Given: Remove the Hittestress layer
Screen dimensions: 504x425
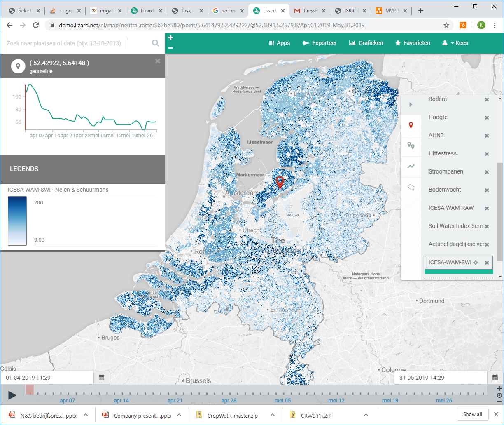Looking at the screenshot, I should [487, 153].
